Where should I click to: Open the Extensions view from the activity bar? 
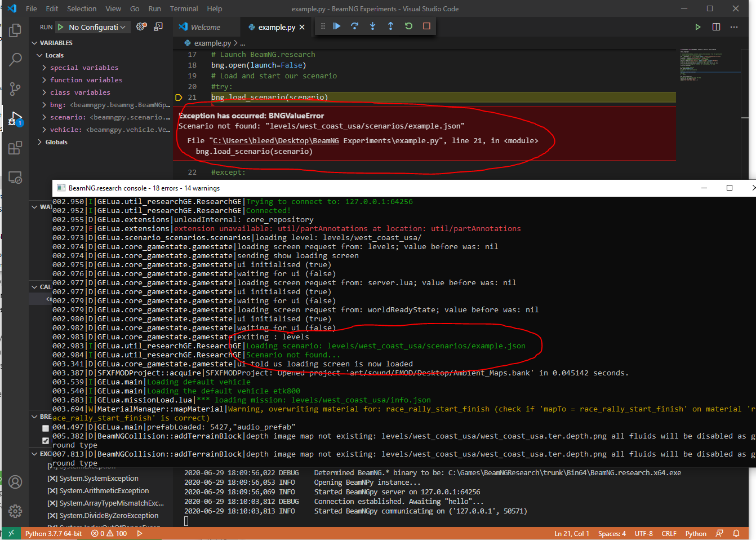pos(15,148)
